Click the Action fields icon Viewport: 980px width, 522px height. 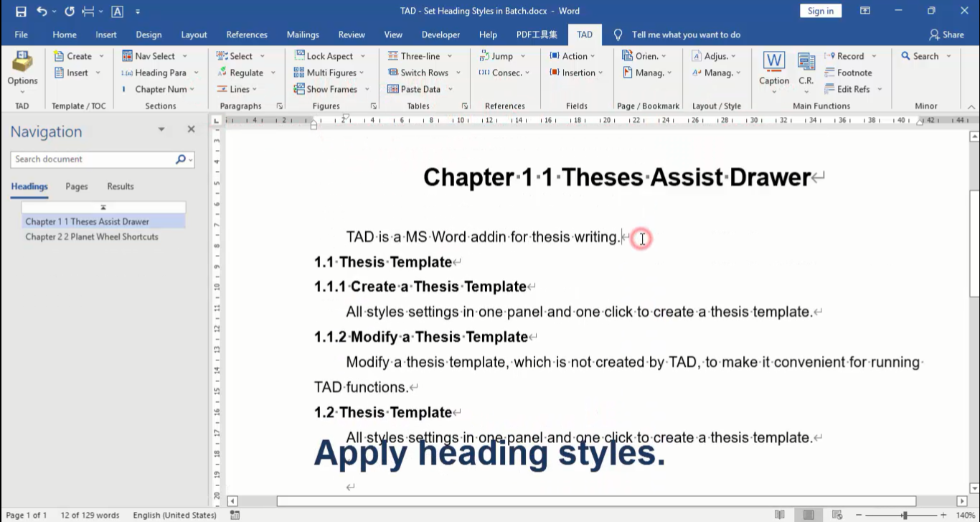tap(554, 56)
